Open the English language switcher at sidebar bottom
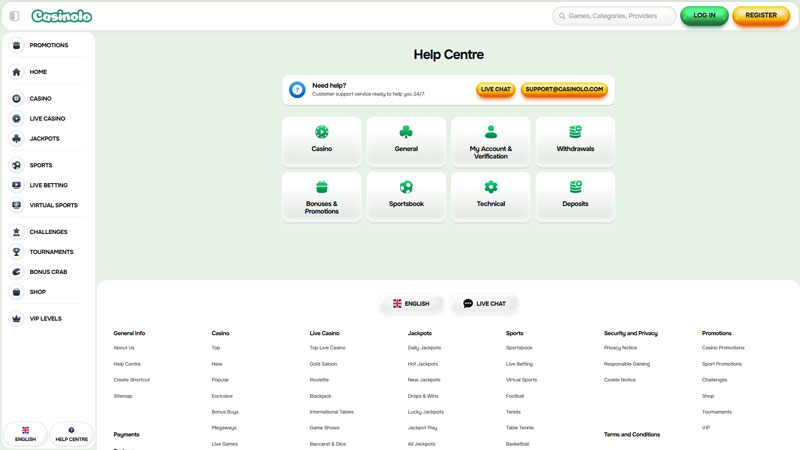800x450 pixels. [26, 434]
